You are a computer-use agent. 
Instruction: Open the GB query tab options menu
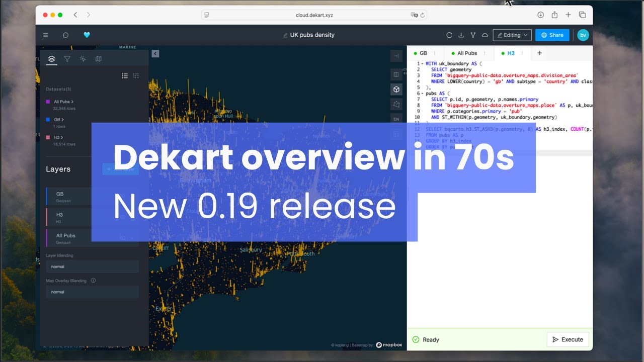[435, 53]
